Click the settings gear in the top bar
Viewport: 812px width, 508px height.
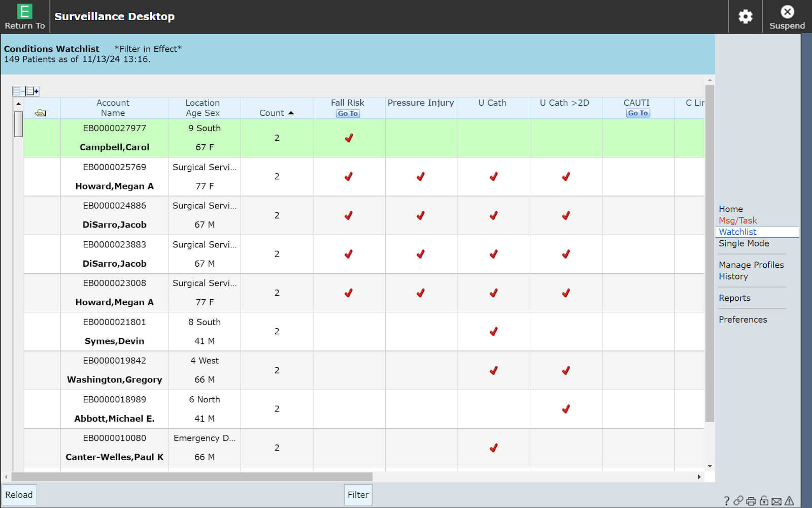(745, 16)
